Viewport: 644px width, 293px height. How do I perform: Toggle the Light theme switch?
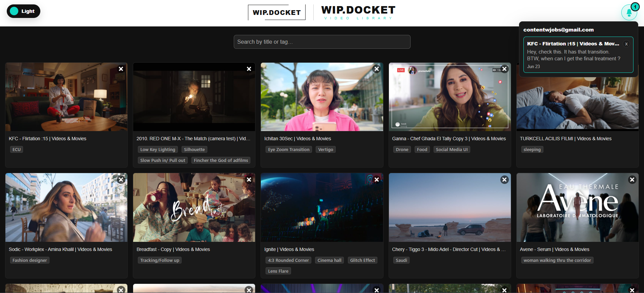[x=23, y=11]
